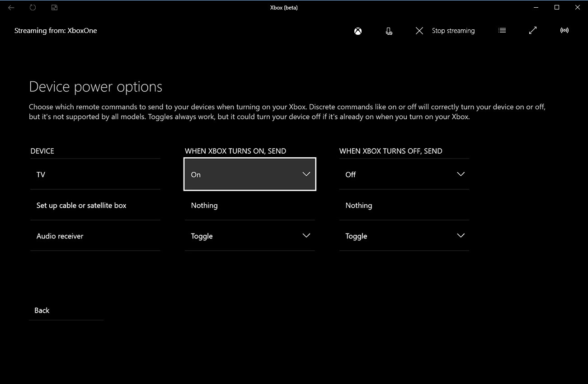Viewport: 588px width, 384px height.
Task: Open the Off dropdown chevron
Action: click(x=461, y=174)
